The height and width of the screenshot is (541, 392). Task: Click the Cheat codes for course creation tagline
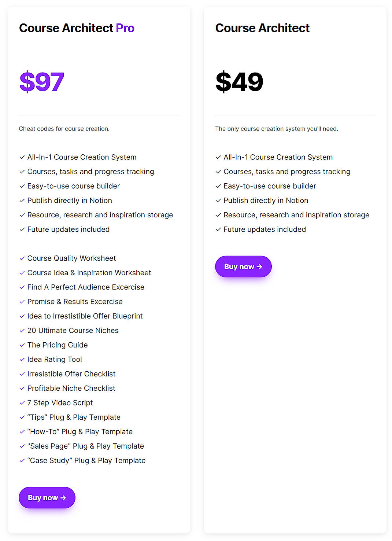click(64, 129)
